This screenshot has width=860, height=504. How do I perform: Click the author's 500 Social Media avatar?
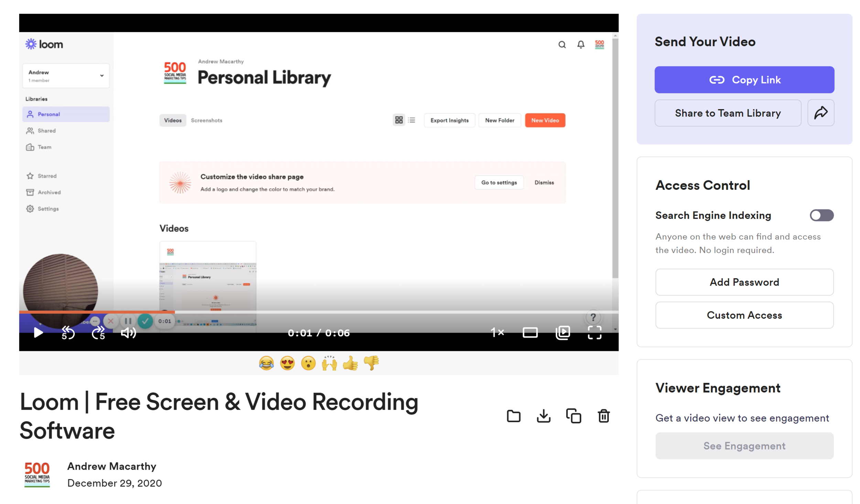click(x=37, y=474)
